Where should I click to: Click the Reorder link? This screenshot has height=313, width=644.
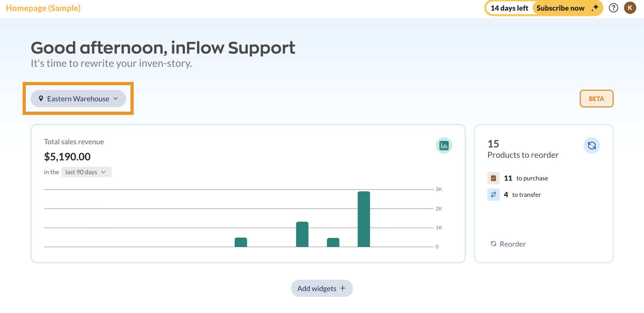tap(508, 244)
